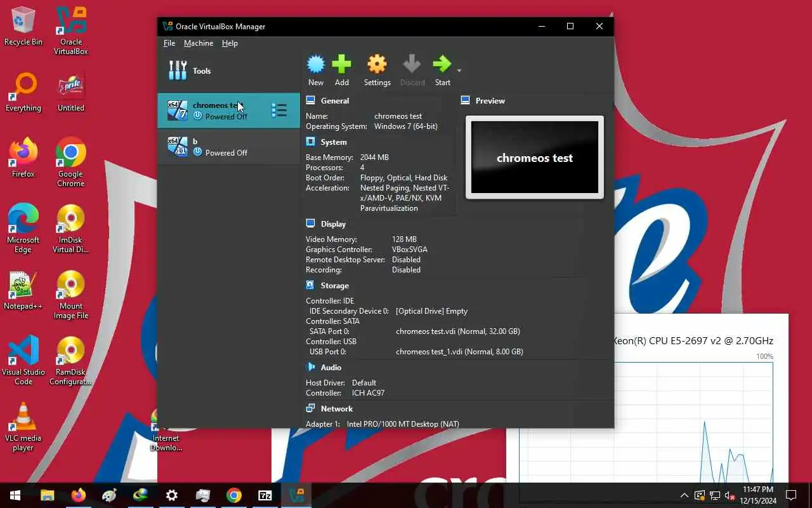Open the Everything desktop shortcut
The image size is (812, 508).
pos(23,93)
